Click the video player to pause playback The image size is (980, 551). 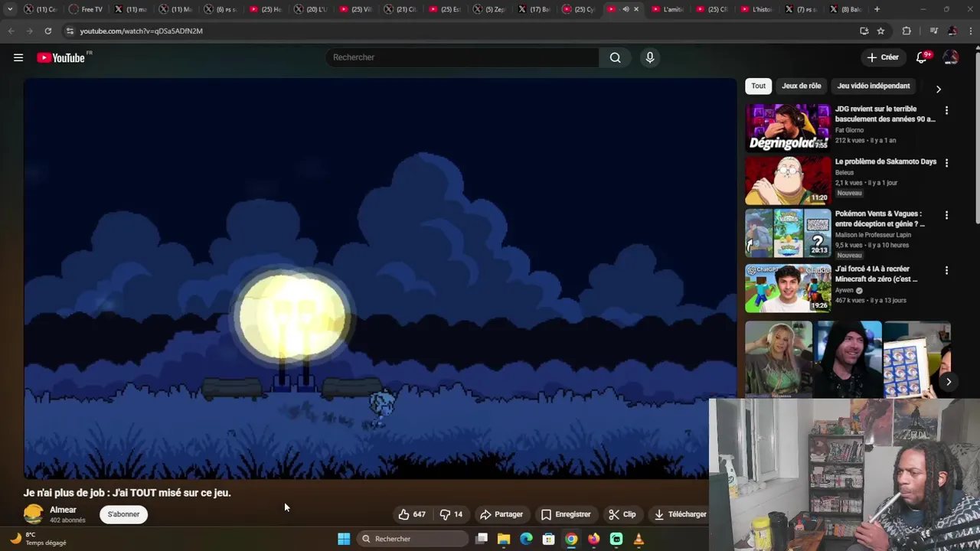point(380,278)
